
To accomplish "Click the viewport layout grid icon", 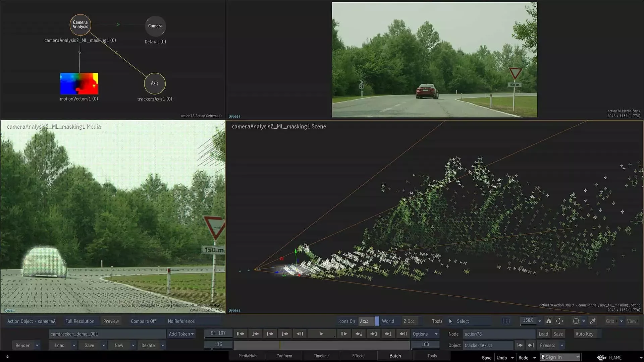I will point(506,321).
